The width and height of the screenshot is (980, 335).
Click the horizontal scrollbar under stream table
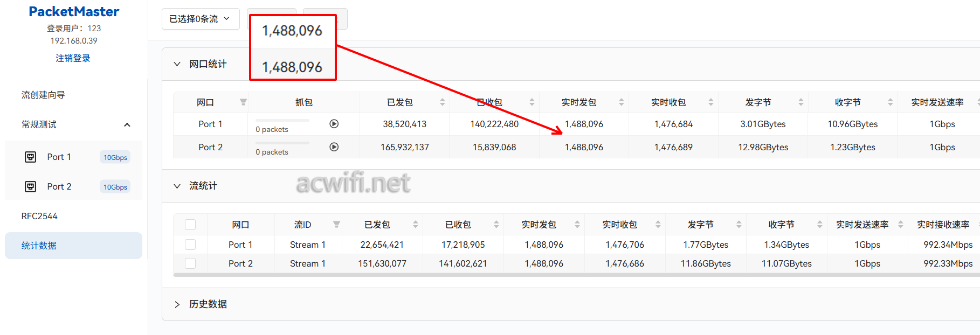[539, 275]
